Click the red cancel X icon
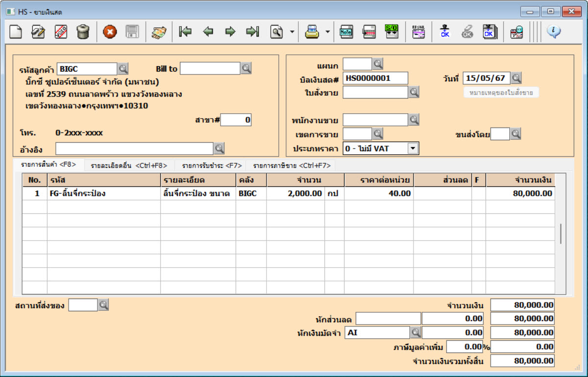Image resolution: width=588 pixels, height=377 pixels. click(x=110, y=32)
